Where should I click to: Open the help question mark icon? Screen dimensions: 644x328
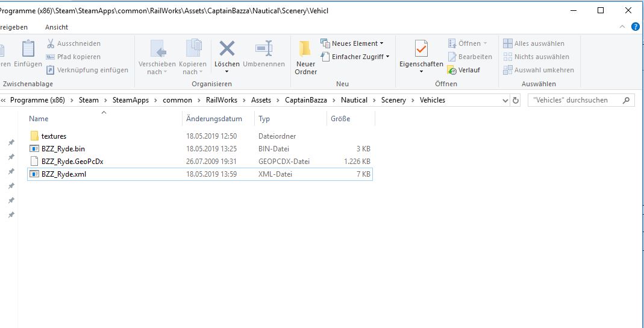click(634, 27)
